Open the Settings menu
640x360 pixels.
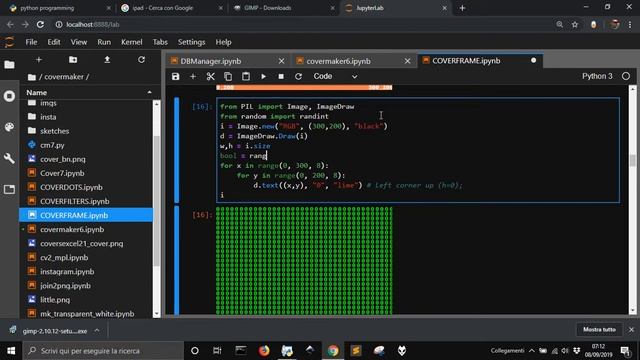tap(191, 42)
